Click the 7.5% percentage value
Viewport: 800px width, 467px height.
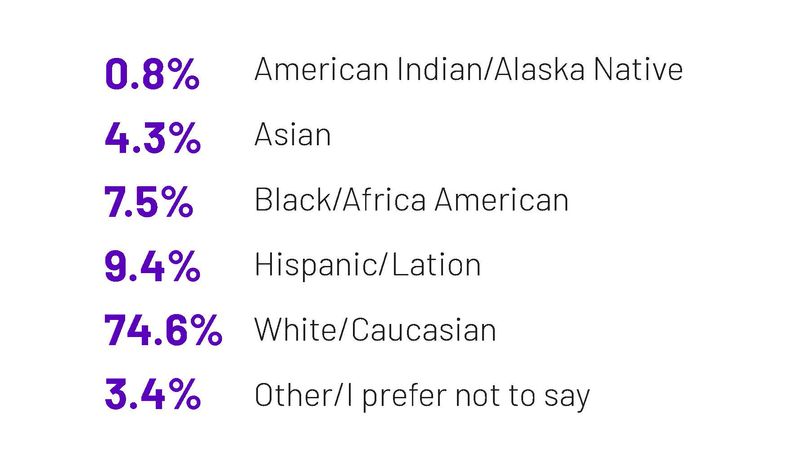(148, 202)
